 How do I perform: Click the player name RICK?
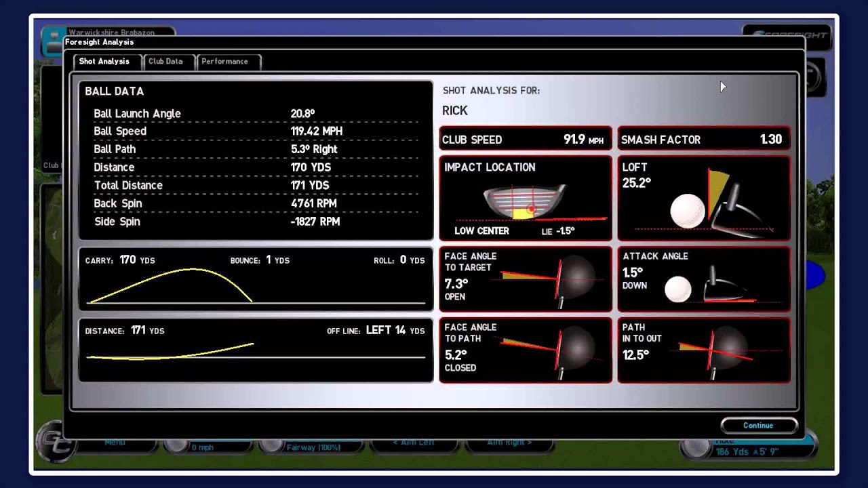[455, 110]
